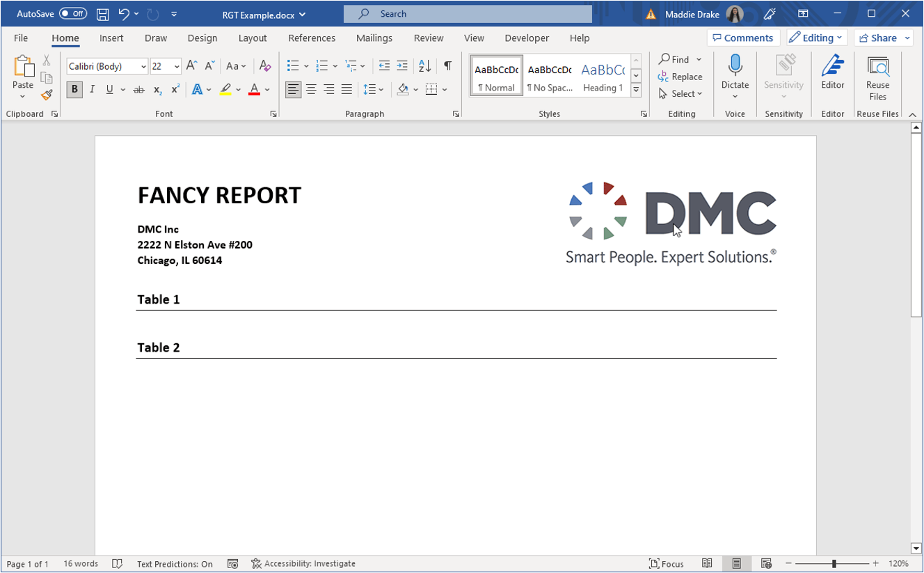Apply red font color swatch
The width and height of the screenshot is (924, 573).
254,89
